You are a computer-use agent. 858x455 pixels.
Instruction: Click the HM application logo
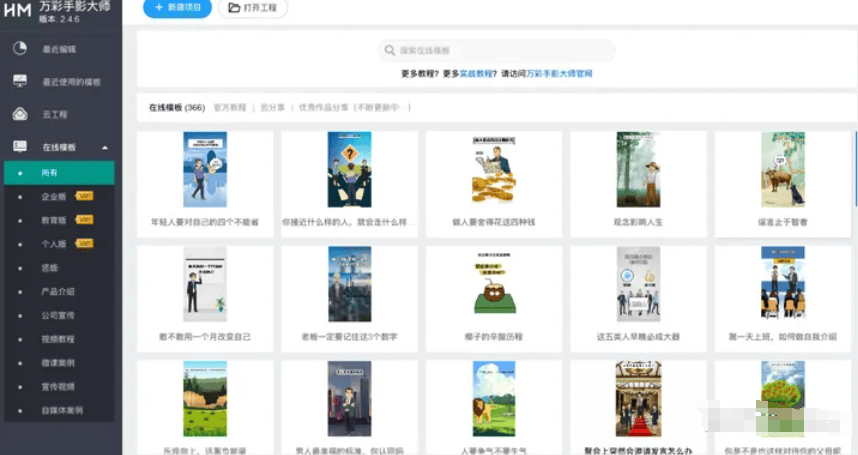tap(18, 9)
